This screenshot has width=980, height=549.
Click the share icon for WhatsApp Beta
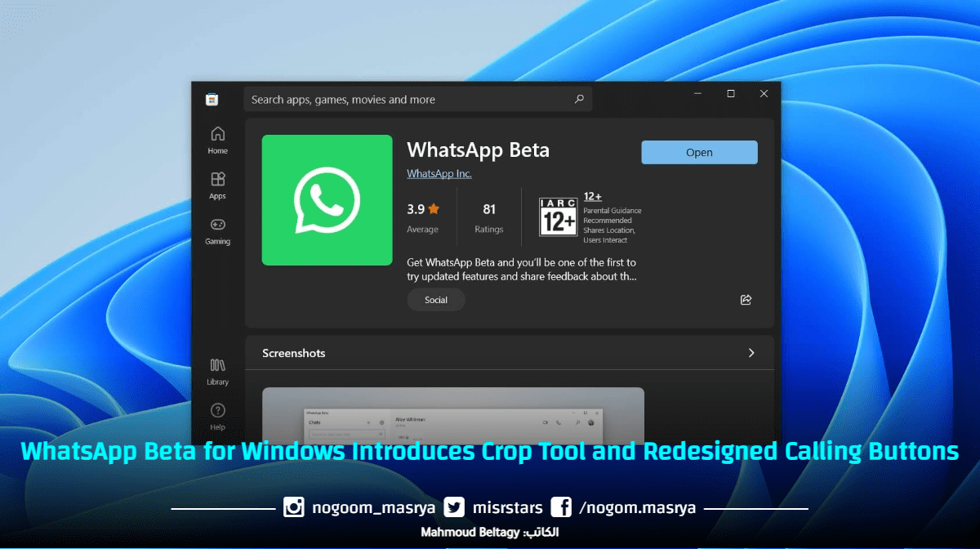745,300
